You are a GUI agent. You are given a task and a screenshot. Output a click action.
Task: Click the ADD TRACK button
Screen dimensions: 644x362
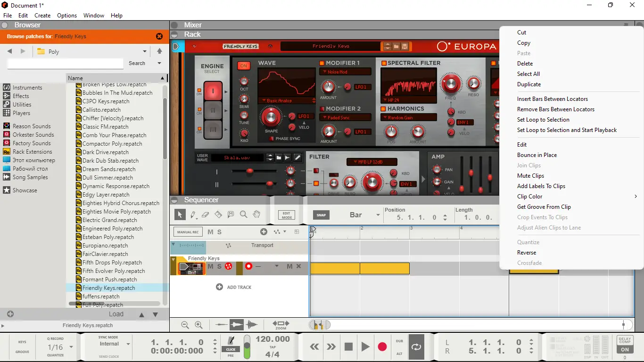pyautogui.click(x=234, y=287)
